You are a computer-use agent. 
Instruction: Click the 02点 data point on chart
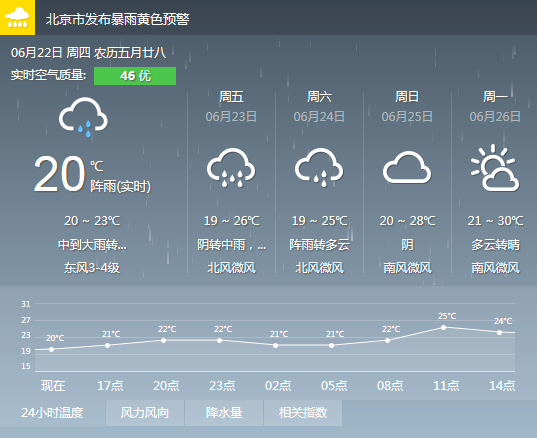[276, 346]
